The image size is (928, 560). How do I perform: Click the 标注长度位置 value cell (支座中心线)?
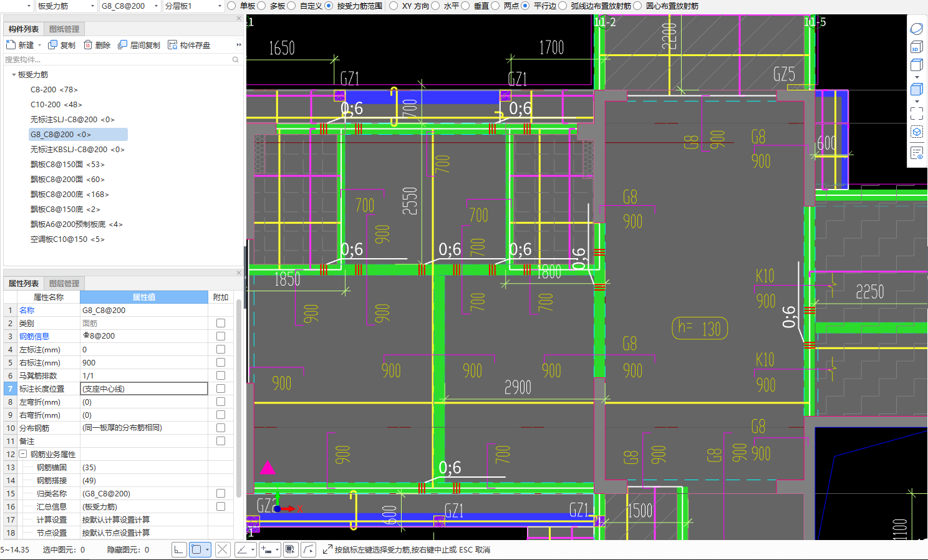[144, 389]
